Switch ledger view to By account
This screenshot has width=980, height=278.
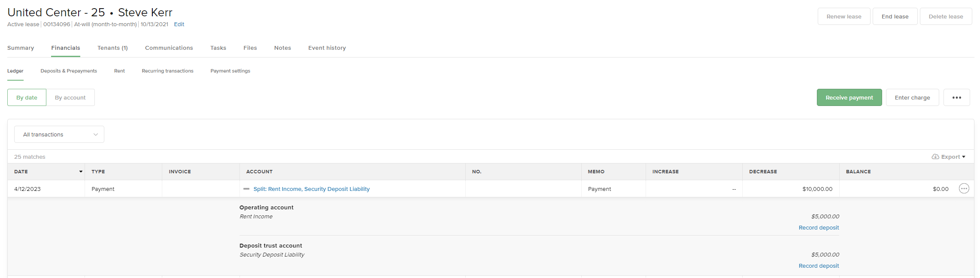coord(70,97)
